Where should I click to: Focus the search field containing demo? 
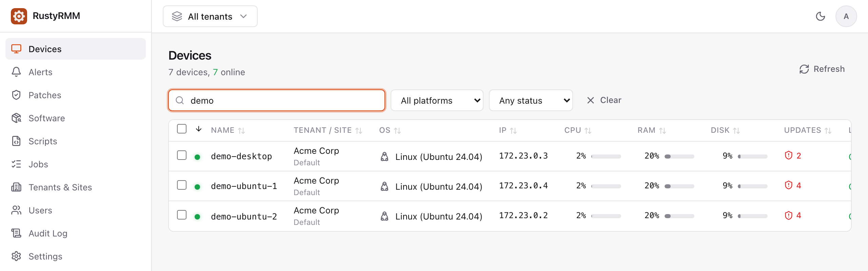[x=277, y=100]
